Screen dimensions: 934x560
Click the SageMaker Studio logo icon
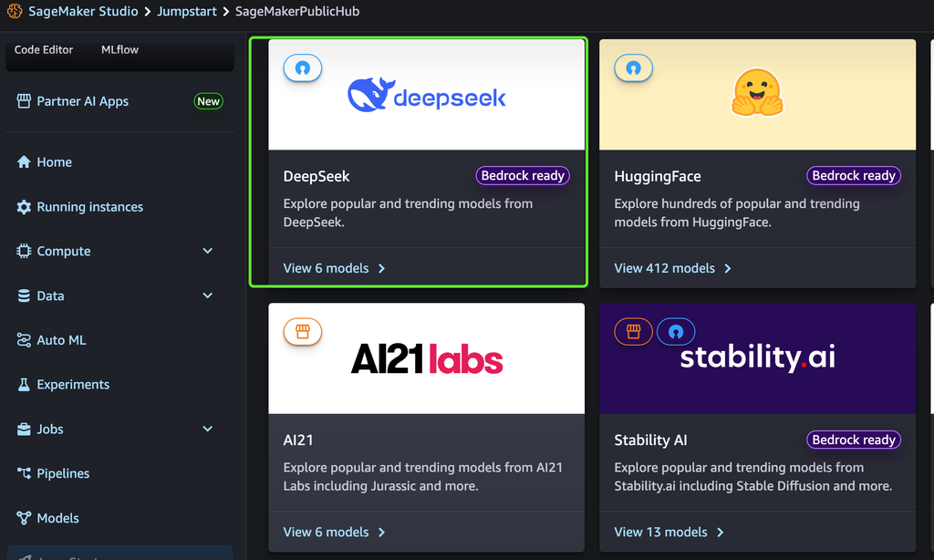(15, 11)
